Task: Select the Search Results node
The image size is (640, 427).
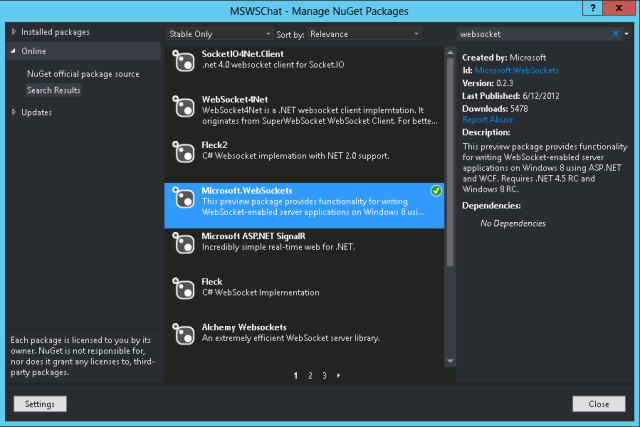Action: (x=54, y=90)
